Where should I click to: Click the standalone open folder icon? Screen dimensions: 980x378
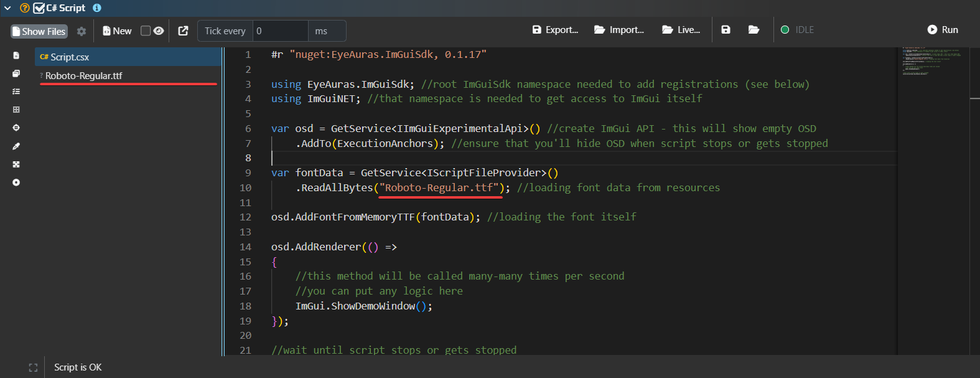coord(754,30)
